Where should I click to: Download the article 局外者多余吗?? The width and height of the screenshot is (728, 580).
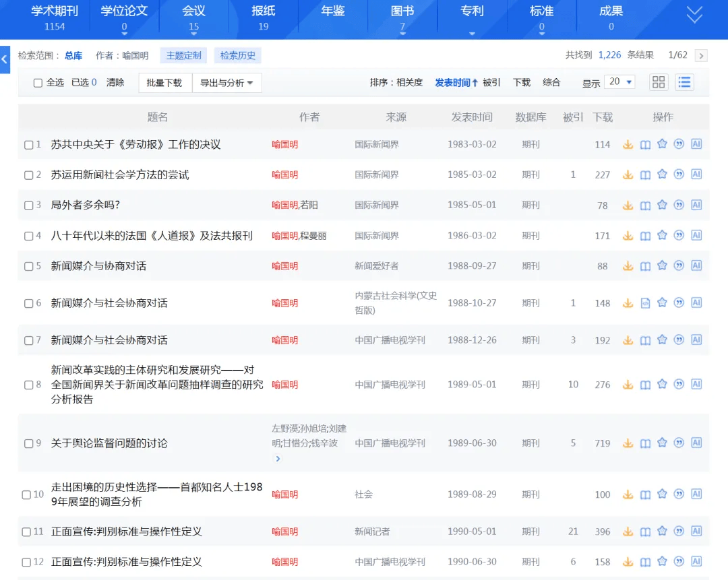pyautogui.click(x=628, y=205)
